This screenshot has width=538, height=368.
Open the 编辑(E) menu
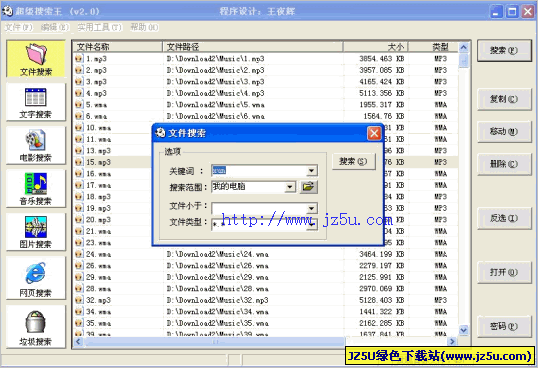pyautogui.click(x=55, y=27)
